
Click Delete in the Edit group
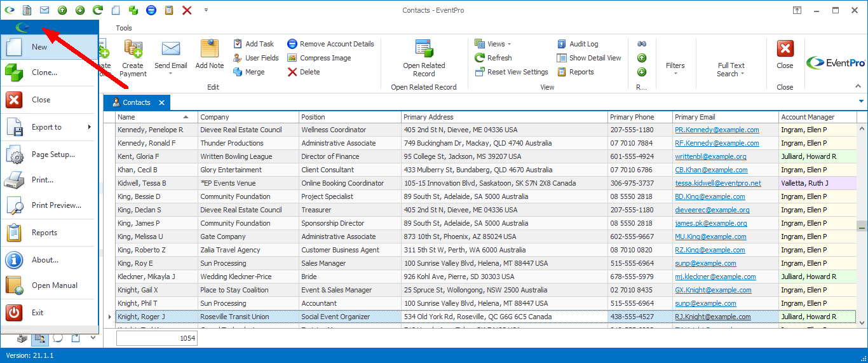[x=304, y=72]
